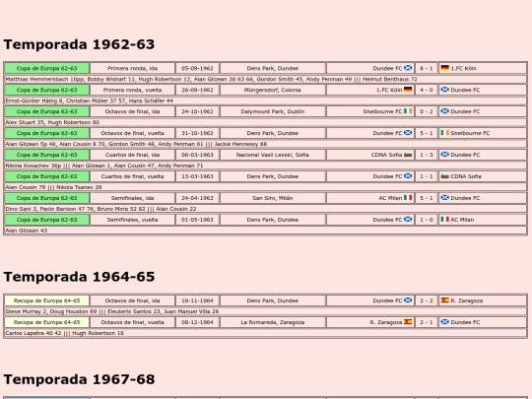Click the Bulgarian flag in the 06-03-1963 match row

[x=408, y=155]
